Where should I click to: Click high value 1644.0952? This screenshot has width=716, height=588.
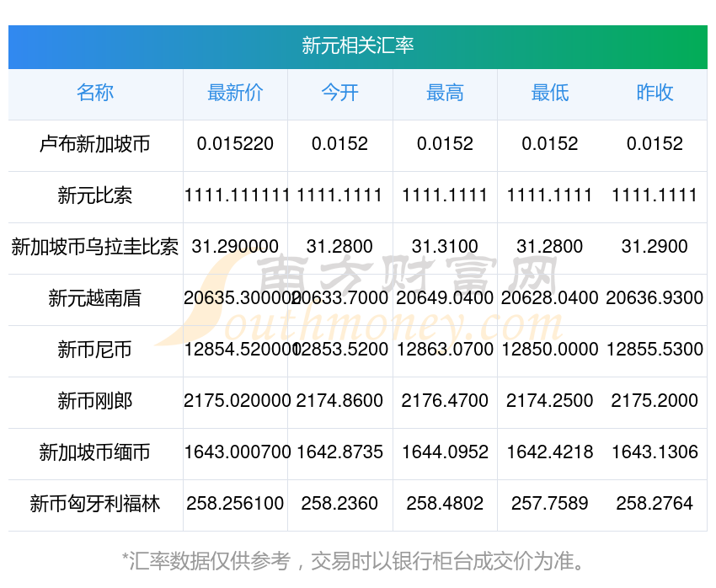point(445,452)
